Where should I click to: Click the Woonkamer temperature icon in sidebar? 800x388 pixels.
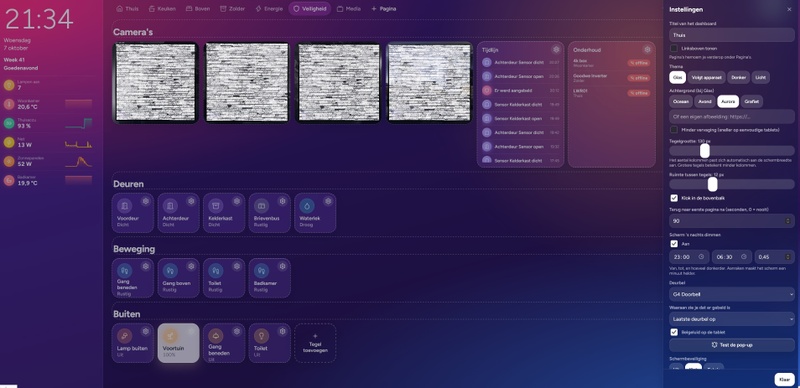9,104
